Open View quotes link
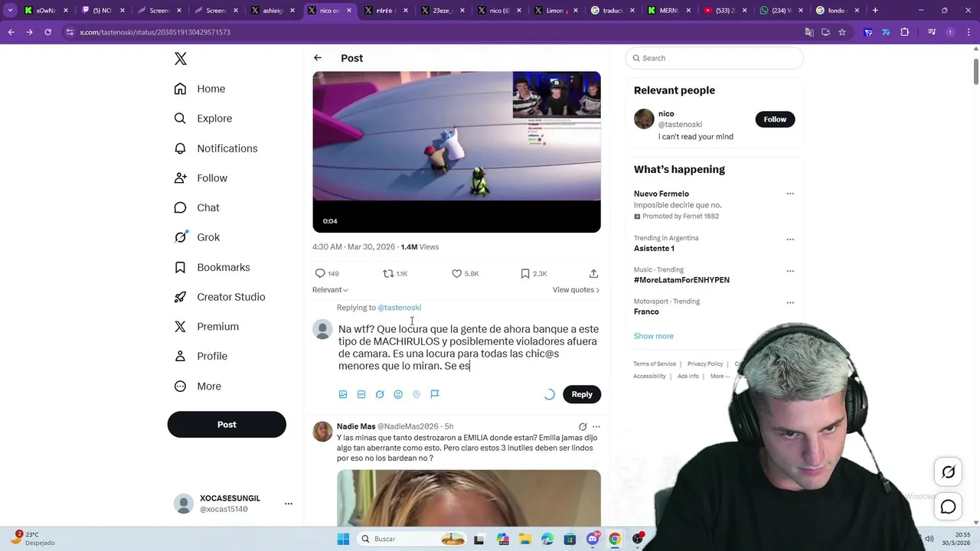Viewport: 980px width, 551px height. (576, 290)
